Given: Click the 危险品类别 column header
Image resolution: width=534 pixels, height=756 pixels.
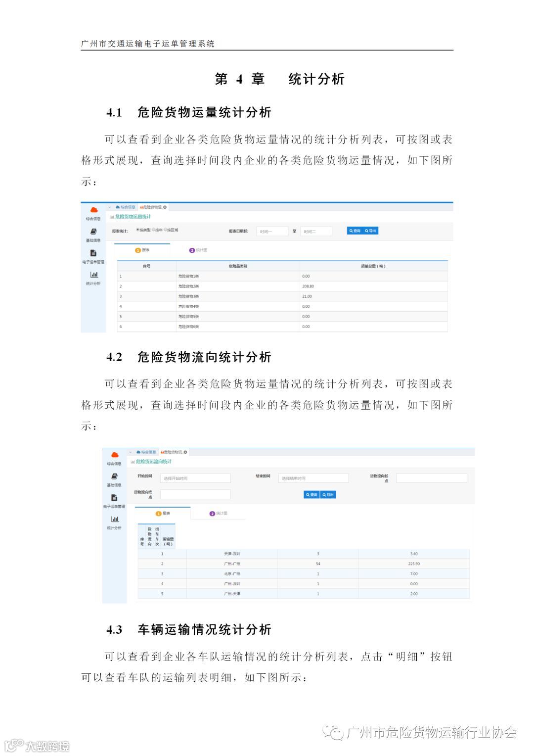Looking at the screenshot, I should click(x=238, y=266).
